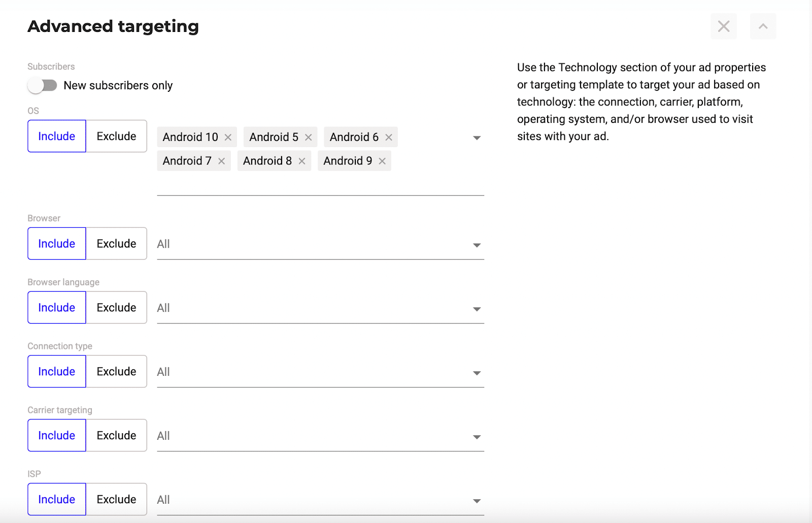The width and height of the screenshot is (812, 523).
Task: Click the Android 7 chip label
Action: [187, 161]
